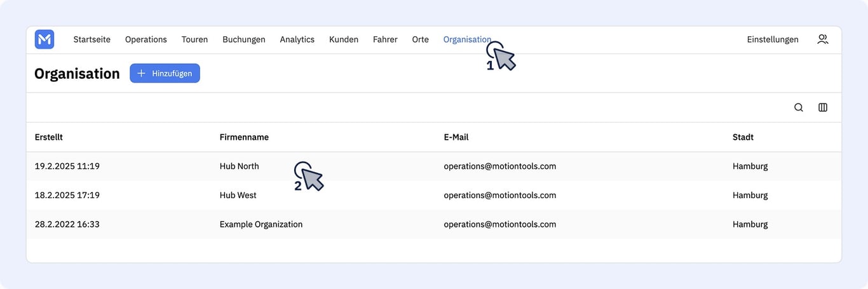
Task: Click the search magnifier icon
Action: tap(799, 107)
